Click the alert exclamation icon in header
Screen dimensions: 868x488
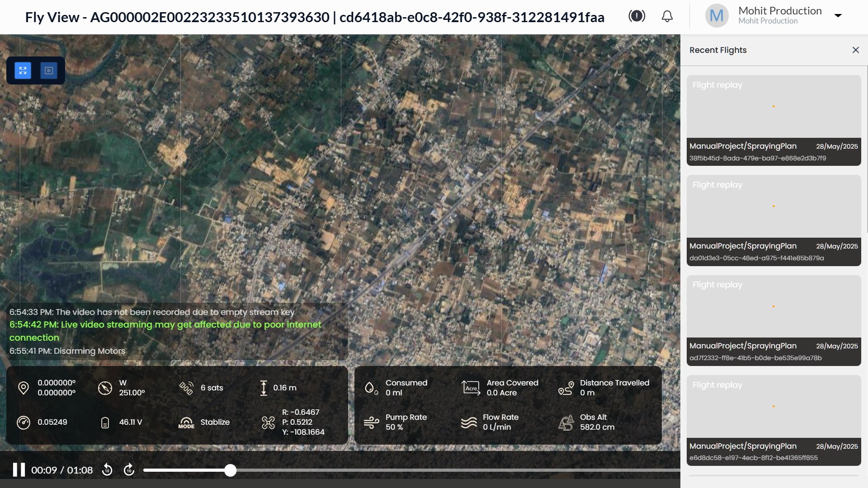[637, 16]
